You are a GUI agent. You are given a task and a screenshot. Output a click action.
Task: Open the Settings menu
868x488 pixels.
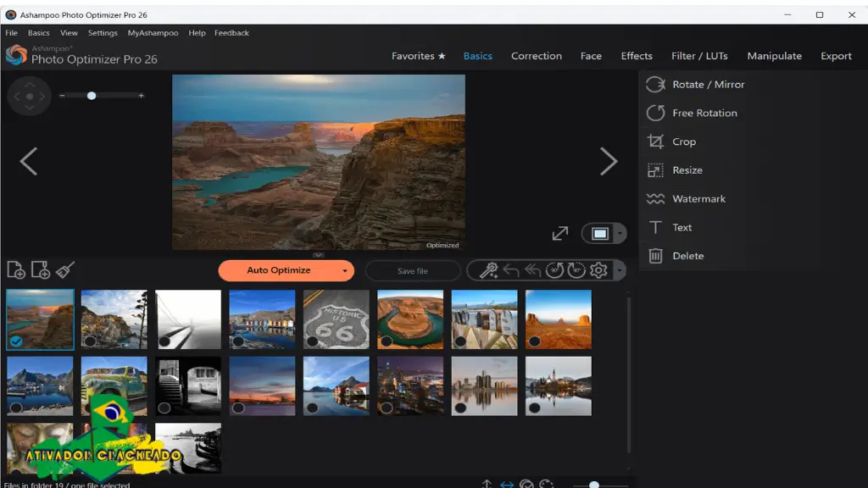[x=103, y=33]
